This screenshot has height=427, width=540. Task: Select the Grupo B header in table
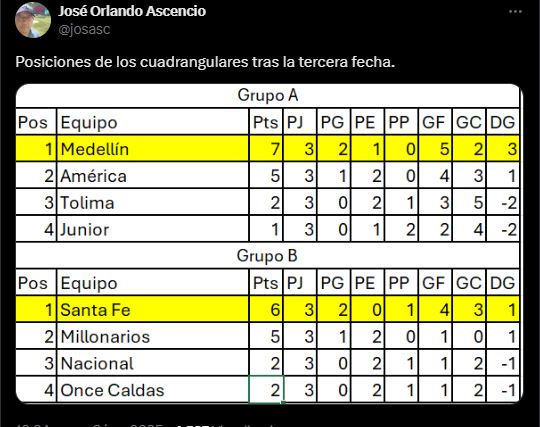(268, 256)
